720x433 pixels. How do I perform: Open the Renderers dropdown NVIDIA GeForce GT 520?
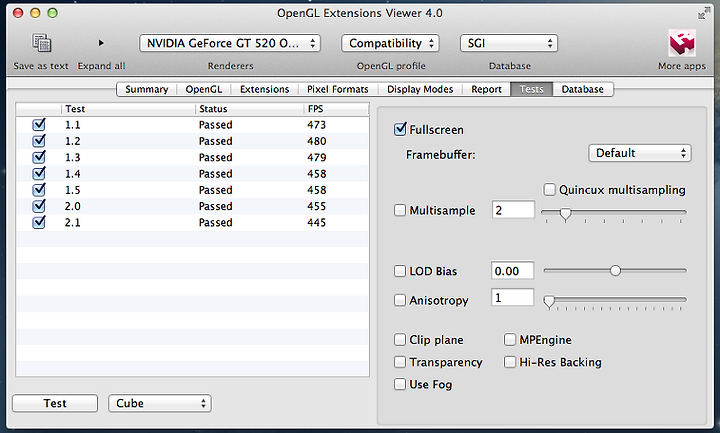[x=230, y=44]
